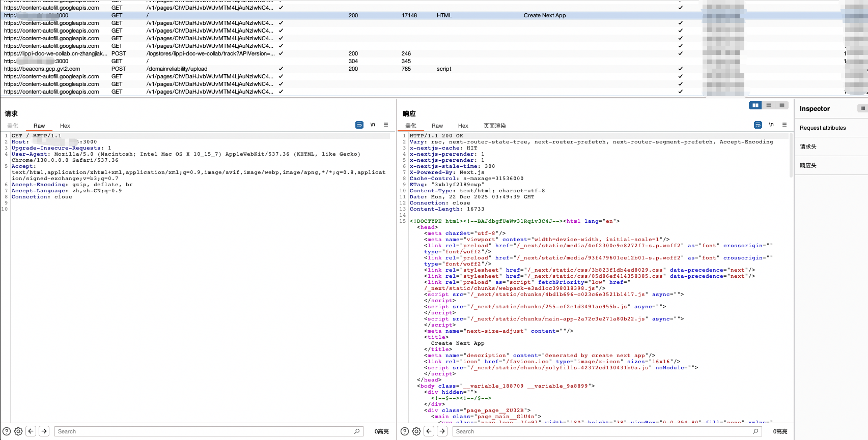This screenshot has width=868, height=440.
Task: Expand the 响应头 section in Inspector
Action: coord(808,165)
